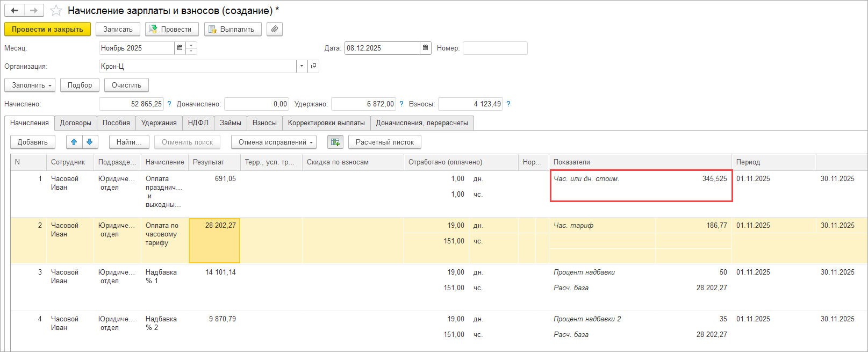The width and height of the screenshot is (868, 352).
Task: Open the Организация link icon beside Крон-Ц
Action: (x=314, y=66)
